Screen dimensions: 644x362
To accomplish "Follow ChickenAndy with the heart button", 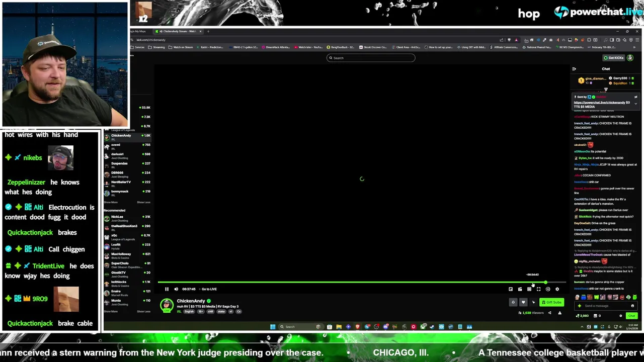I will coord(523,302).
